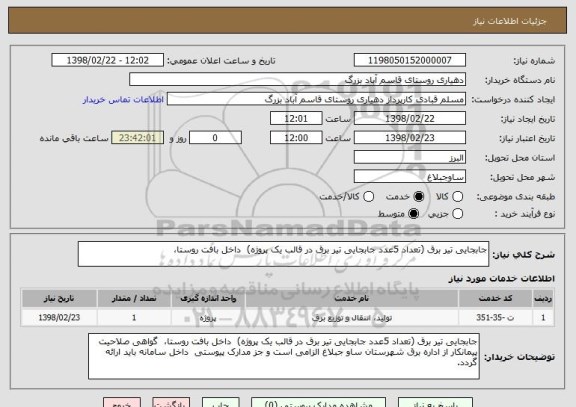
Task: Click the خروج exit button
Action: 122,402
